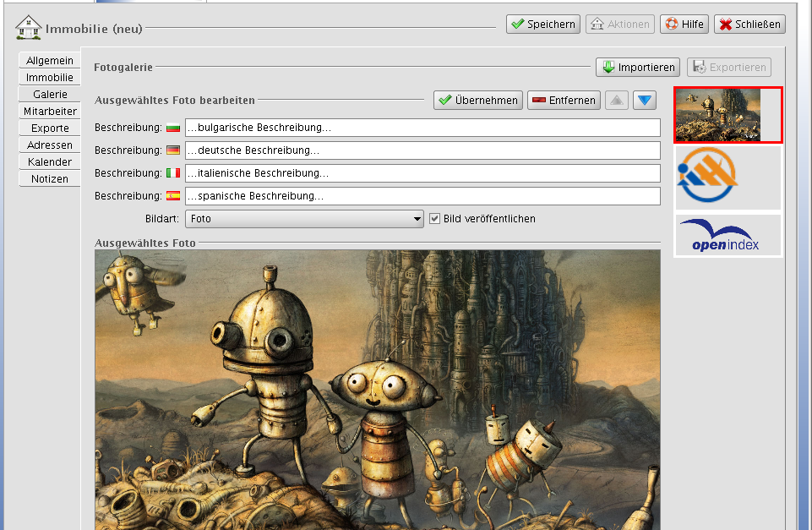Screen dimensions: 812x530
Task: Save the property with Speichern
Action: pos(542,25)
